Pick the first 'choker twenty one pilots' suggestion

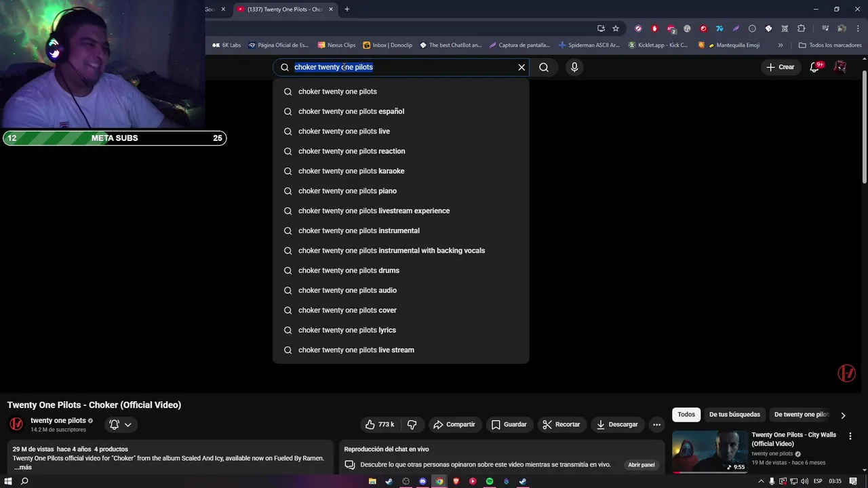(401, 91)
